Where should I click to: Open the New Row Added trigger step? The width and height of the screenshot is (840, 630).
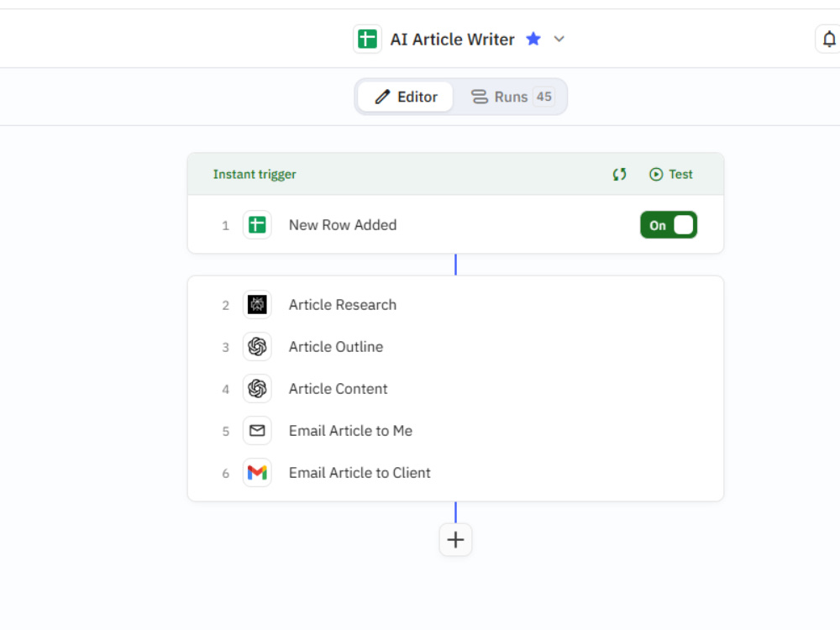click(455, 225)
